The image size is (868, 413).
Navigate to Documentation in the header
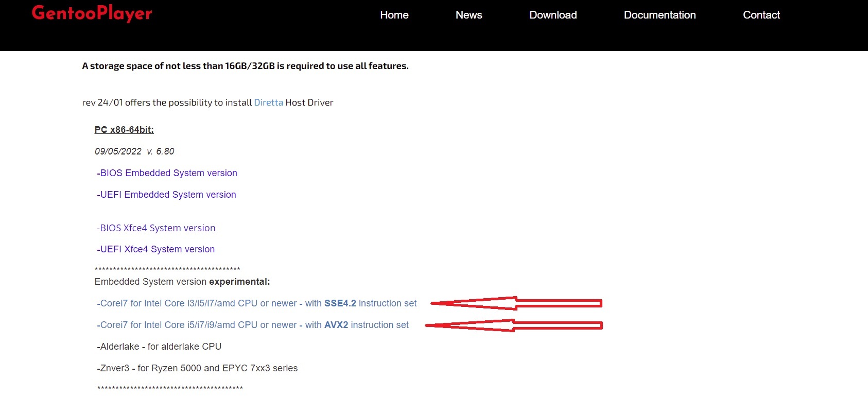[x=659, y=15]
